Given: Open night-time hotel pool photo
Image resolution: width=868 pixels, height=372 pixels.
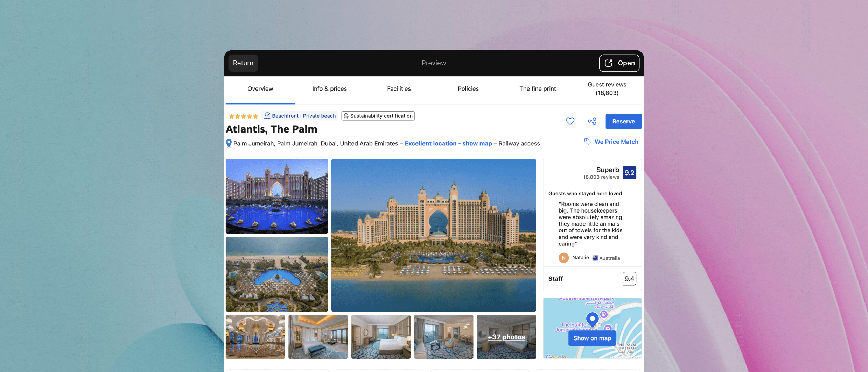Looking at the screenshot, I should 277,196.
